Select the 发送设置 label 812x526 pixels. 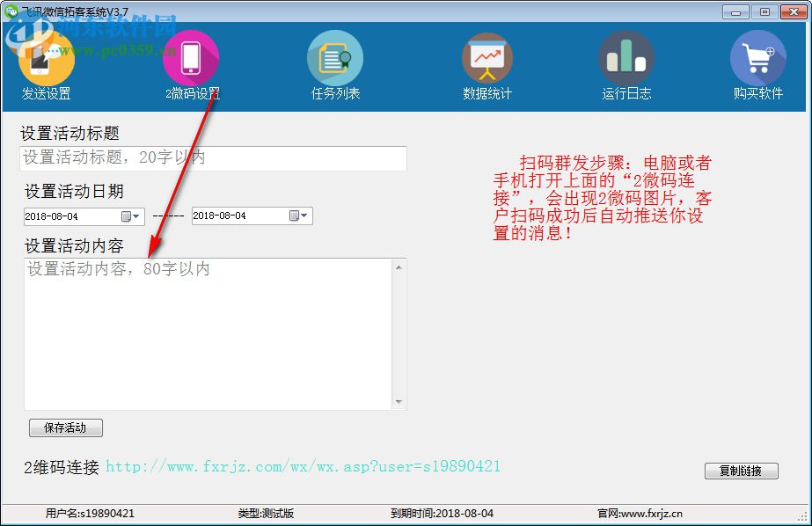click(x=46, y=94)
